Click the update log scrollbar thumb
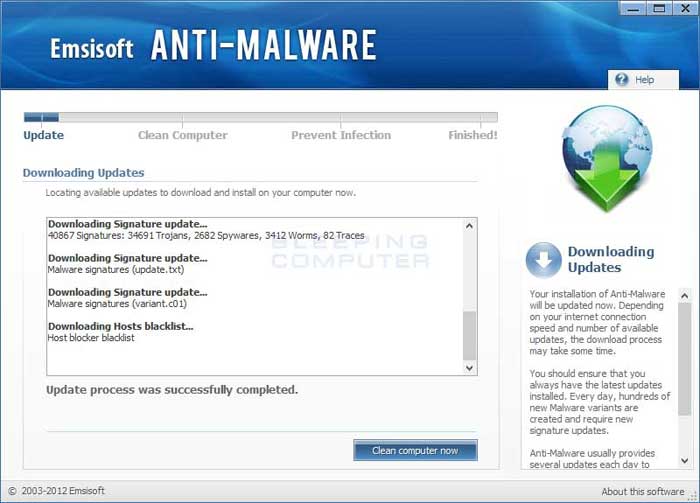This screenshot has height=503, width=700. (x=469, y=336)
